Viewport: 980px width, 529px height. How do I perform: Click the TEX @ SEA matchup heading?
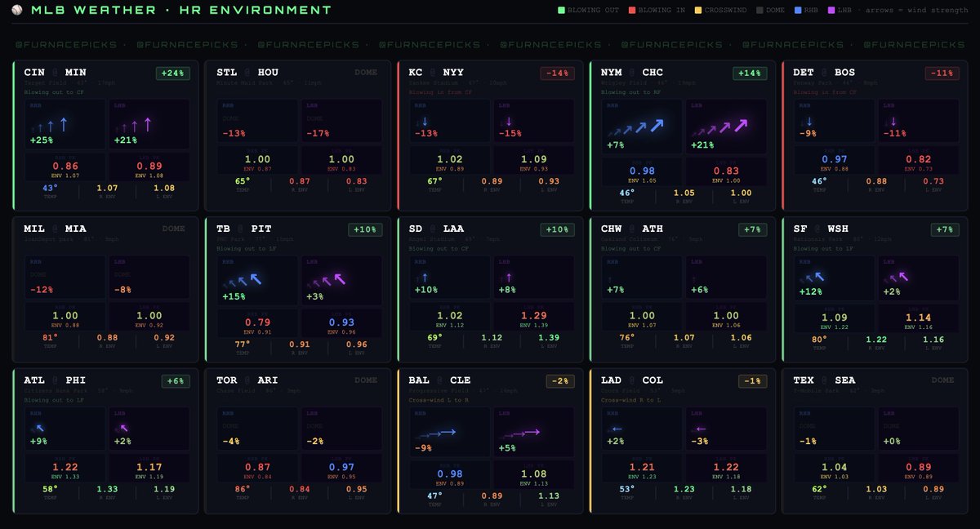pyautogui.click(x=825, y=380)
